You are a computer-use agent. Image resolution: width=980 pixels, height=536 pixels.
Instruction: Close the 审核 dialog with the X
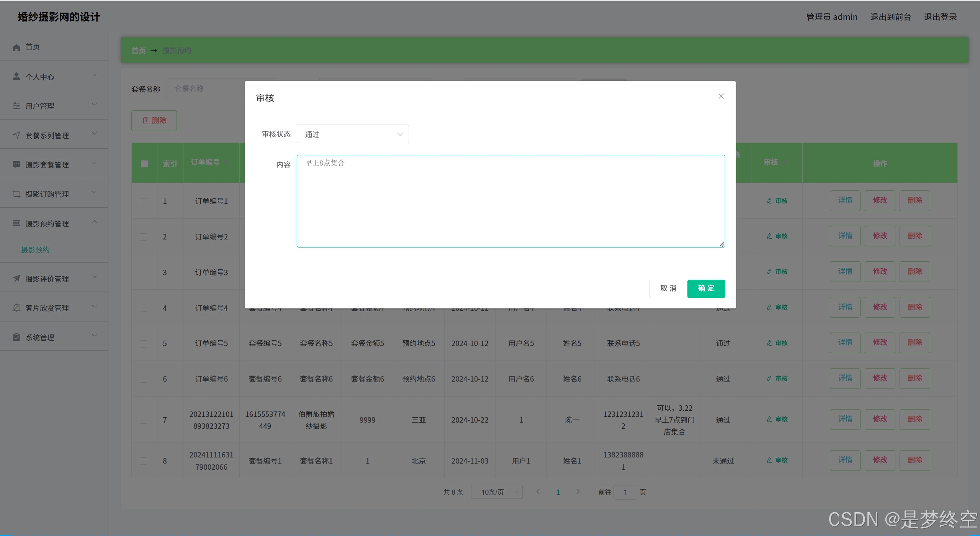point(721,96)
